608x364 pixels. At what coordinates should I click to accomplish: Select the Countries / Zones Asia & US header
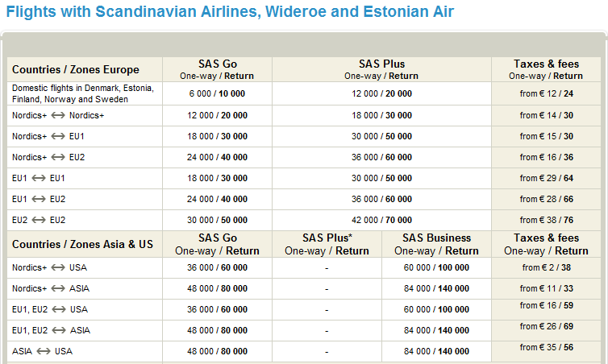(x=82, y=244)
